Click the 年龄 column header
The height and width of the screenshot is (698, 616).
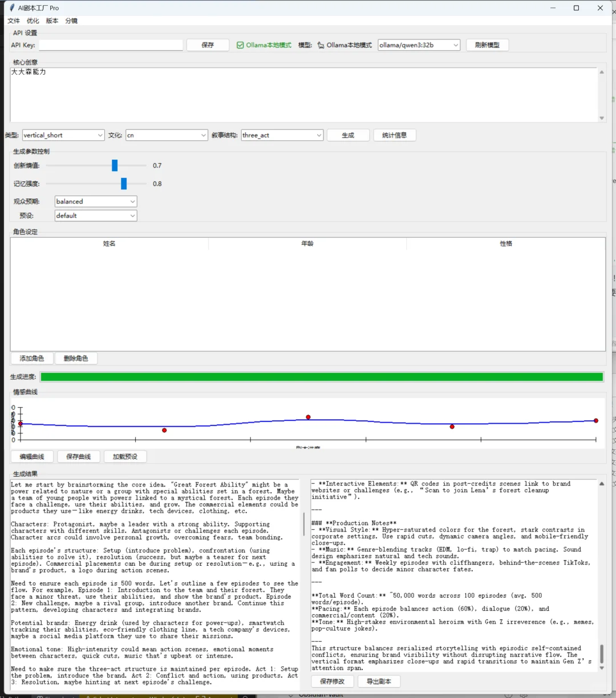coord(307,244)
